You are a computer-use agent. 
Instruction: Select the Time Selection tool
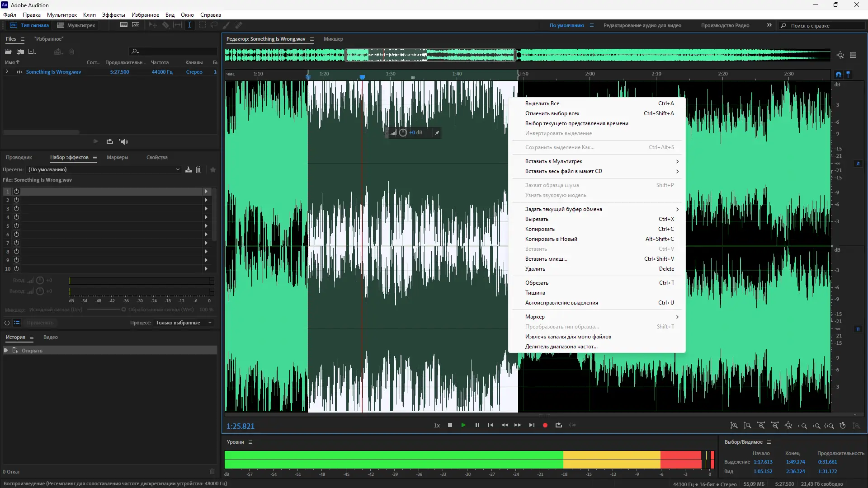click(189, 25)
